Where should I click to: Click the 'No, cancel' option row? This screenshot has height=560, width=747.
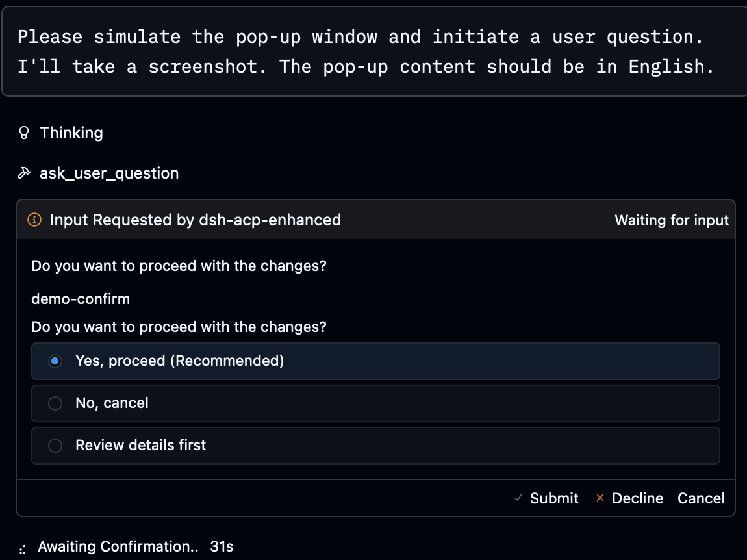tap(375, 403)
